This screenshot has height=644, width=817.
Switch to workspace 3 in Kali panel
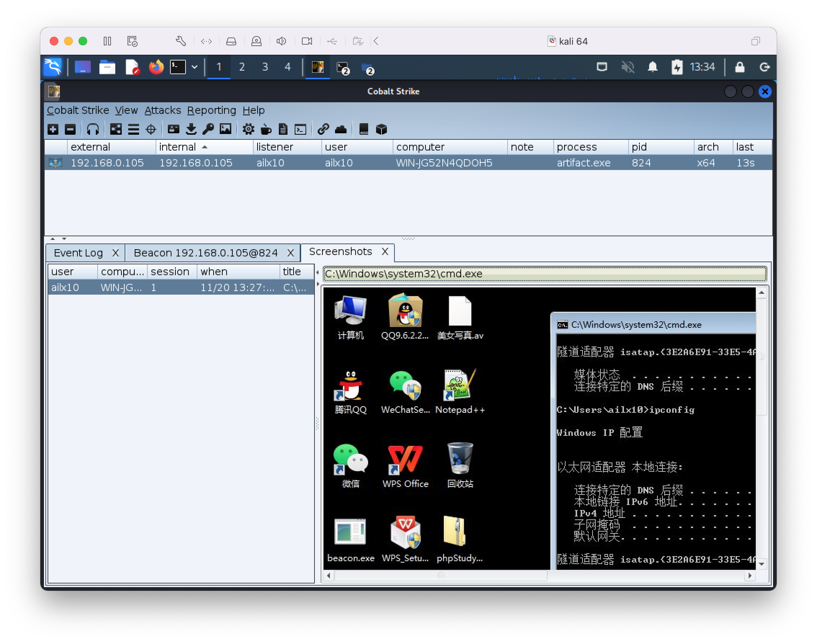point(265,67)
